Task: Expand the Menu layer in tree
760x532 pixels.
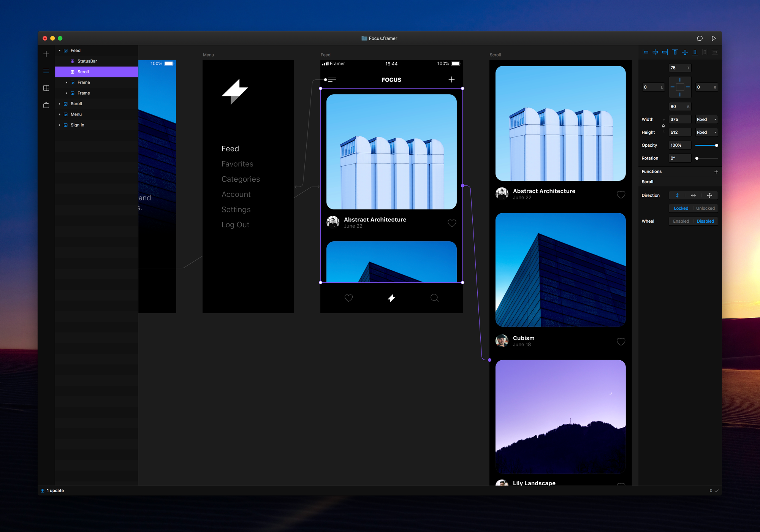Action: 60,114
